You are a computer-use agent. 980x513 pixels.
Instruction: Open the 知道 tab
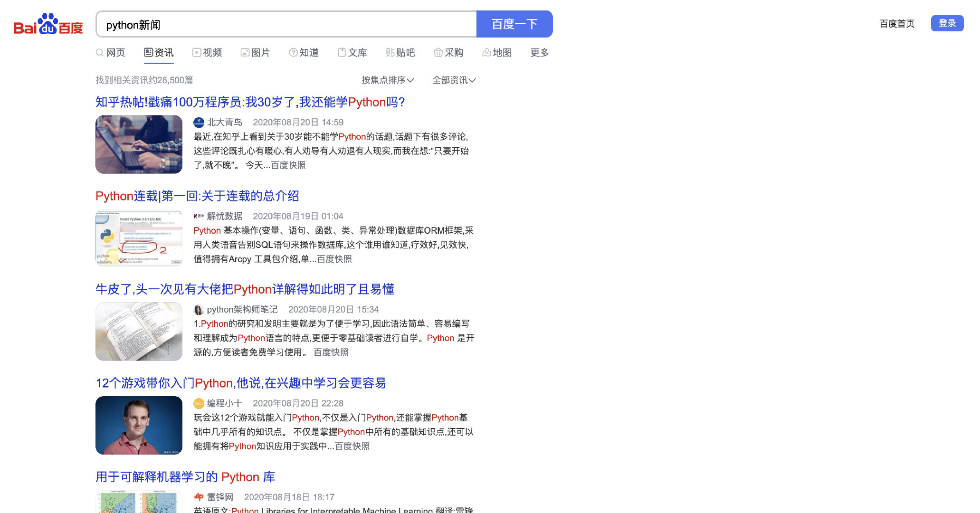pos(304,53)
